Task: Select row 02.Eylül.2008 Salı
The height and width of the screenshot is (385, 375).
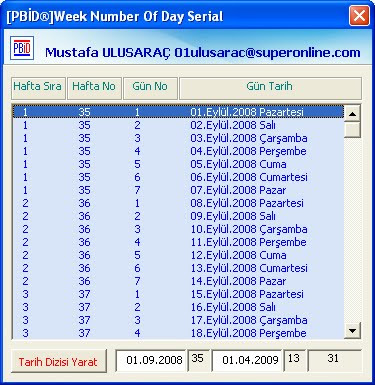Action: [178, 125]
